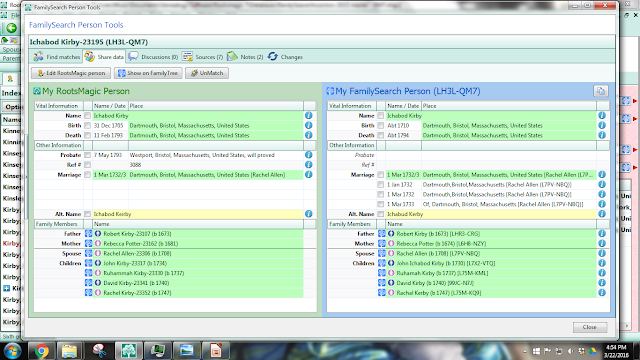Viewport: 640px width, 360px height.
Task: Check RootsMagic Name Ichabod Kirby checkbox
Action: 87,116
